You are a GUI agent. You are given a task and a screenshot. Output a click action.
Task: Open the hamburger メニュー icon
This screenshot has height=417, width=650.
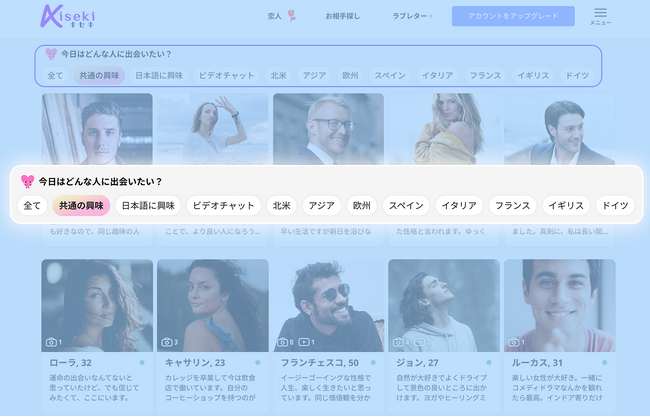coord(600,13)
